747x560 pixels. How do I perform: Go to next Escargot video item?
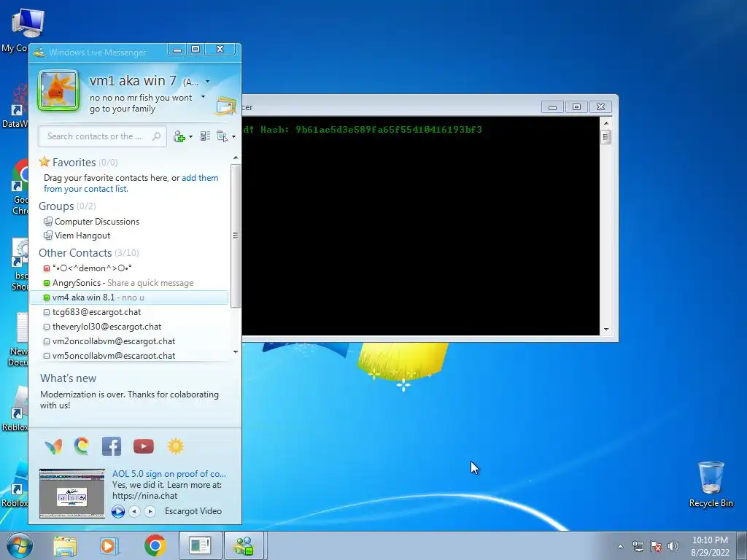click(150, 511)
